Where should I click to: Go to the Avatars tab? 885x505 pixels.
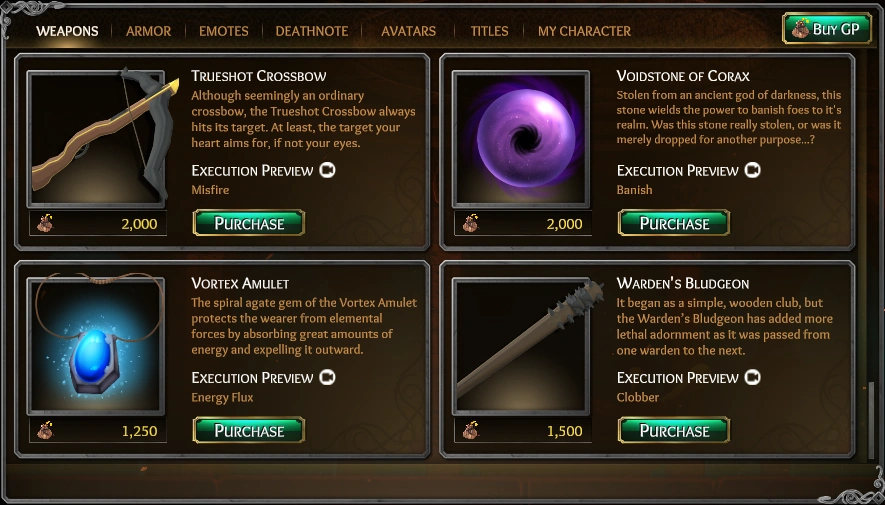[x=409, y=31]
